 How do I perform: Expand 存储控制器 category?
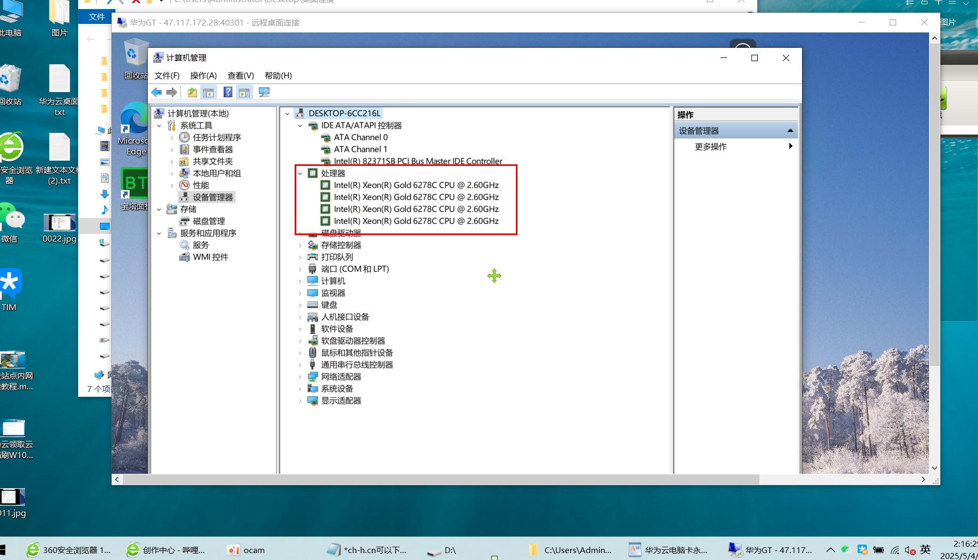pyautogui.click(x=300, y=245)
